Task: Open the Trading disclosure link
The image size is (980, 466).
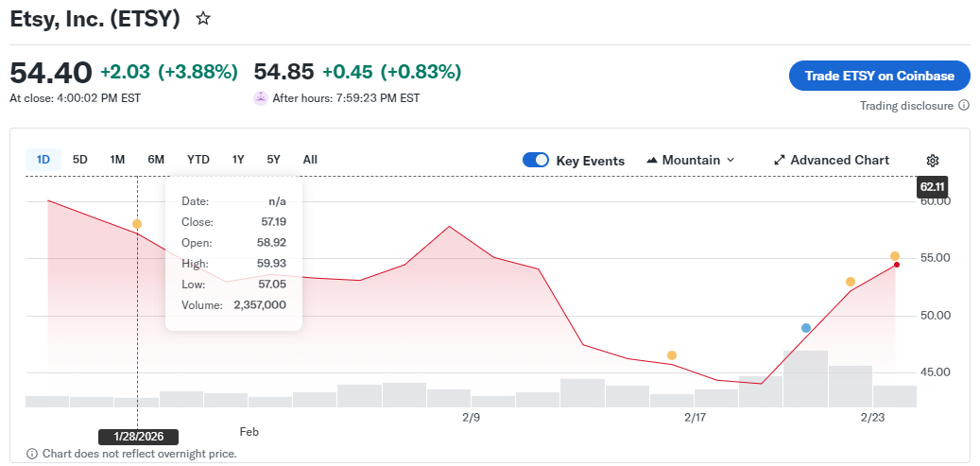Action: tap(906, 106)
